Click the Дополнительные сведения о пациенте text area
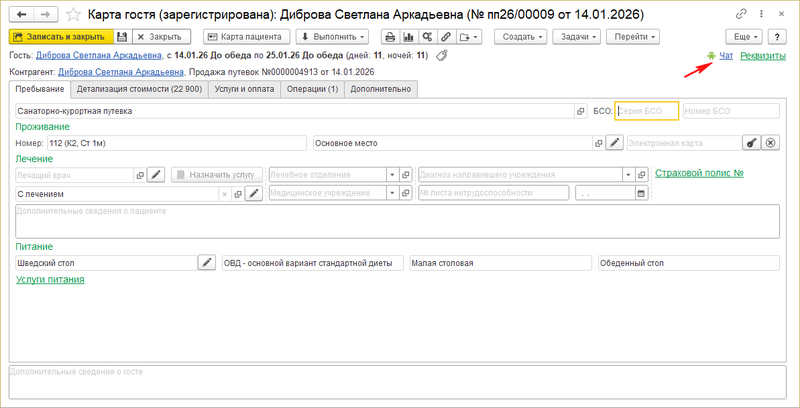Viewport: 800px width, 408px height. 397,221
